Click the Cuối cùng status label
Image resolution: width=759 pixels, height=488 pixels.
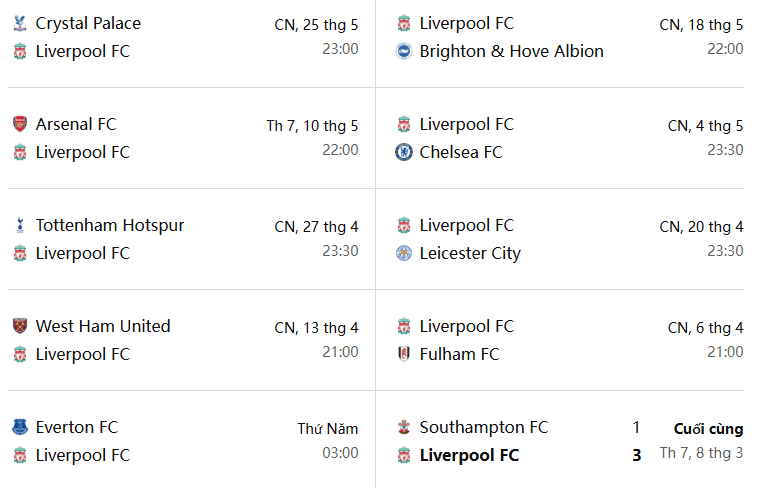(x=709, y=429)
